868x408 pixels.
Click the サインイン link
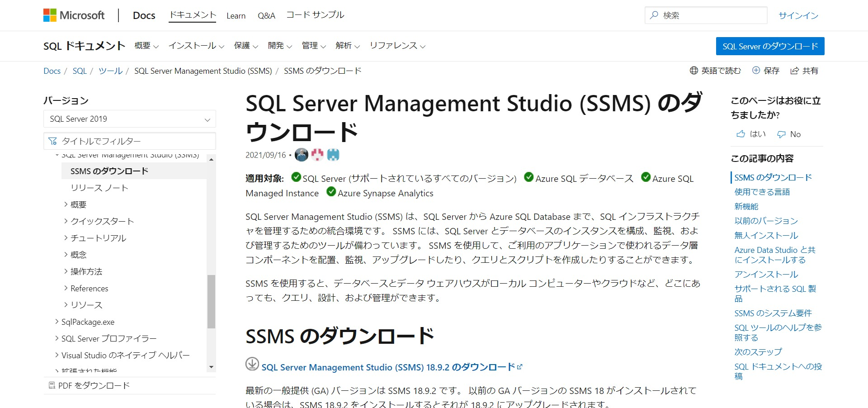point(798,15)
